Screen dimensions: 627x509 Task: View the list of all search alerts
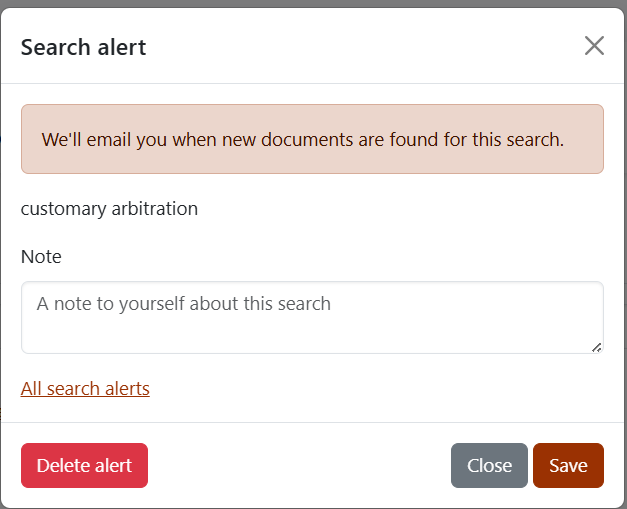pos(85,389)
